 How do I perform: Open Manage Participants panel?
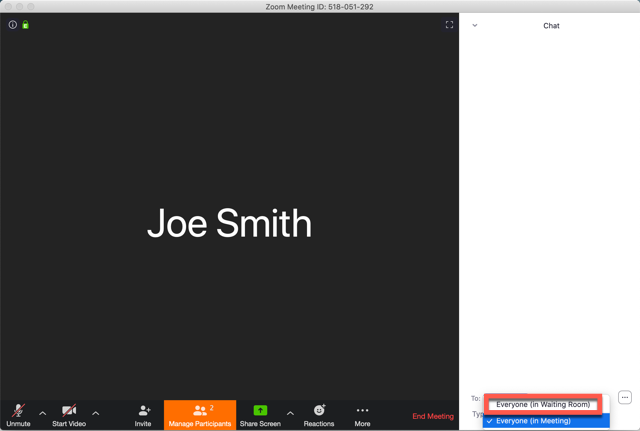[200, 415]
